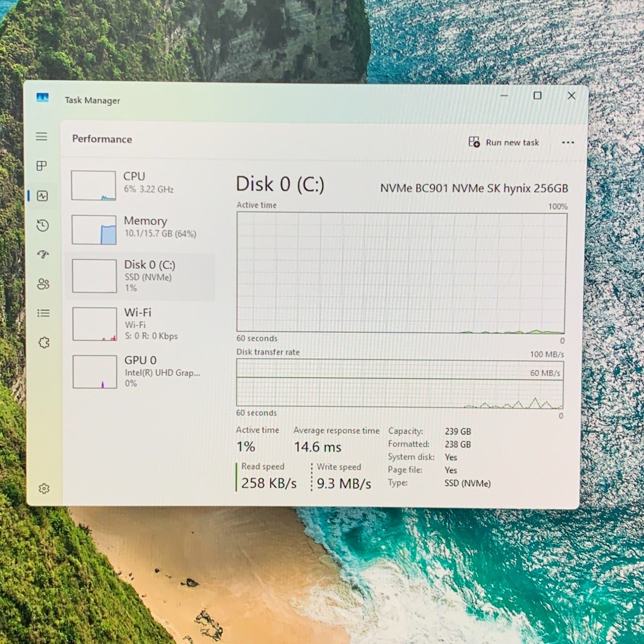Open the Services page icon

coord(44,343)
